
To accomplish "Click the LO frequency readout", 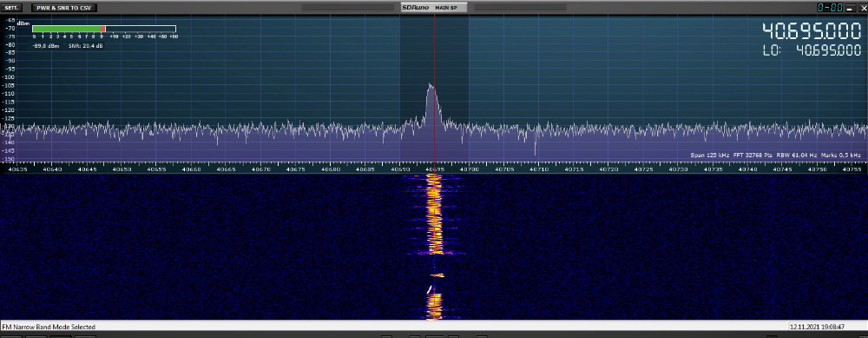I will click(x=812, y=50).
